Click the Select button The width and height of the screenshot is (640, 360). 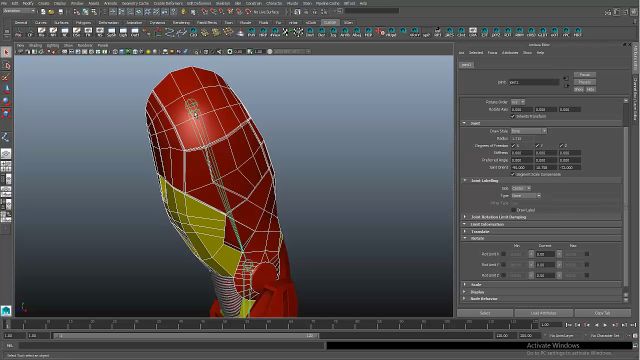coord(485,313)
